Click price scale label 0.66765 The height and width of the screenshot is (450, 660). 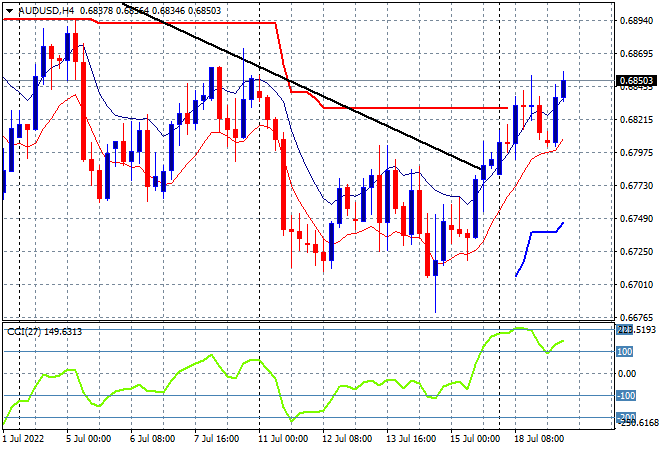[636, 317]
